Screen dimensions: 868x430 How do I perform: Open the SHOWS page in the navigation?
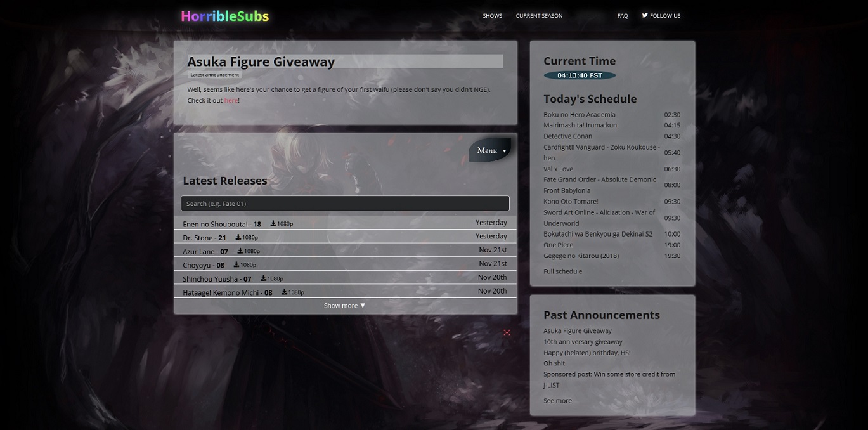pyautogui.click(x=492, y=16)
